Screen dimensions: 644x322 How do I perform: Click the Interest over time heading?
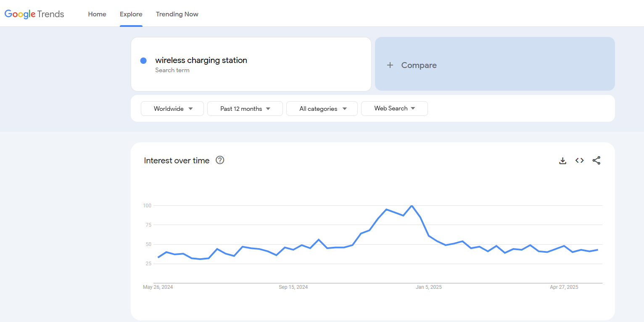(x=177, y=160)
